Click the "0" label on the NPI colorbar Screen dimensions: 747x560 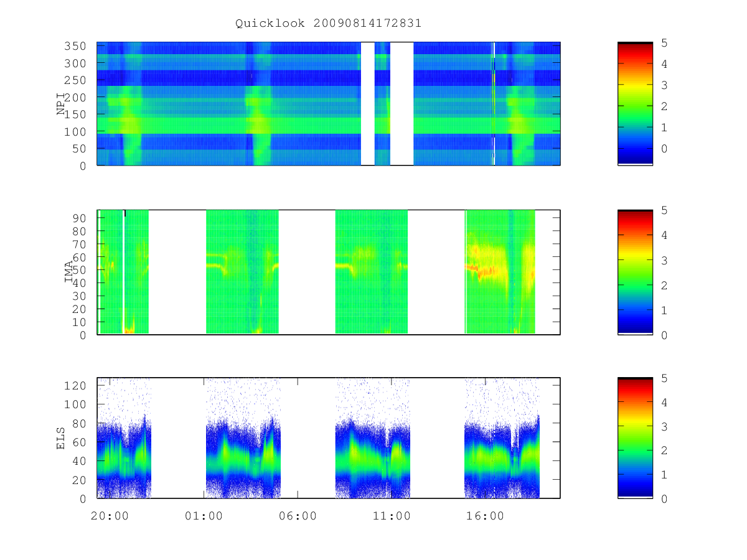665,148
